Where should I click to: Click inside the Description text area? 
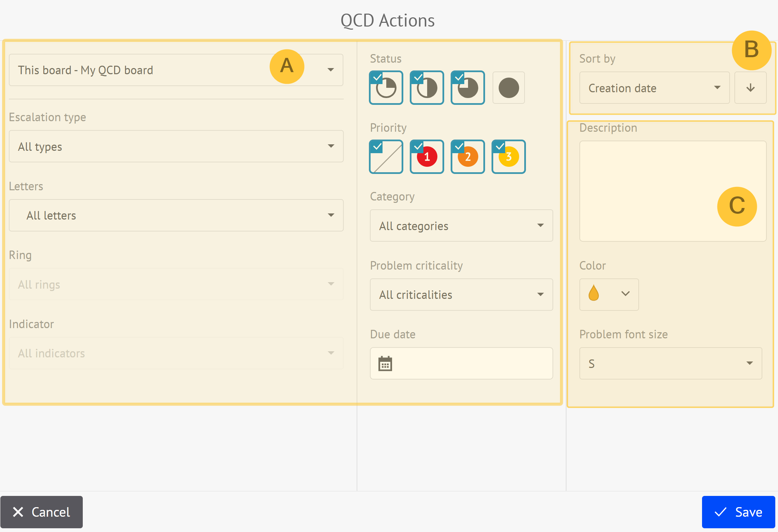(673, 191)
